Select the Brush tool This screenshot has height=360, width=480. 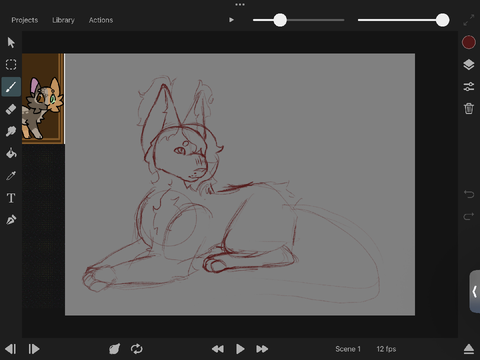pyautogui.click(x=11, y=87)
